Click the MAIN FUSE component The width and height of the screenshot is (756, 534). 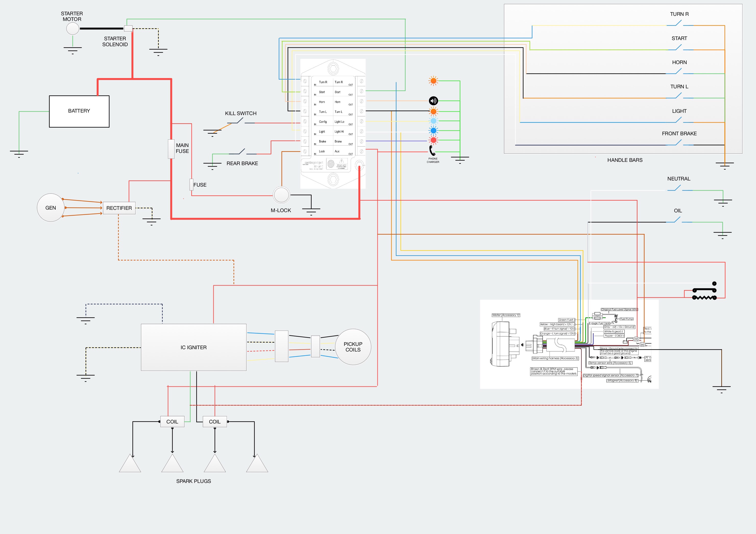[x=171, y=149]
